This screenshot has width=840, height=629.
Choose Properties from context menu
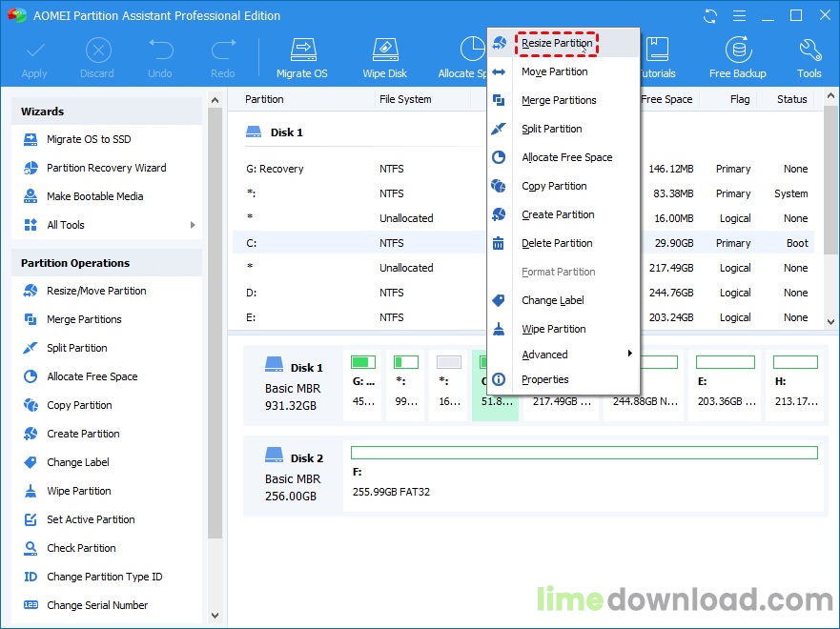click(x=544, y=379)
